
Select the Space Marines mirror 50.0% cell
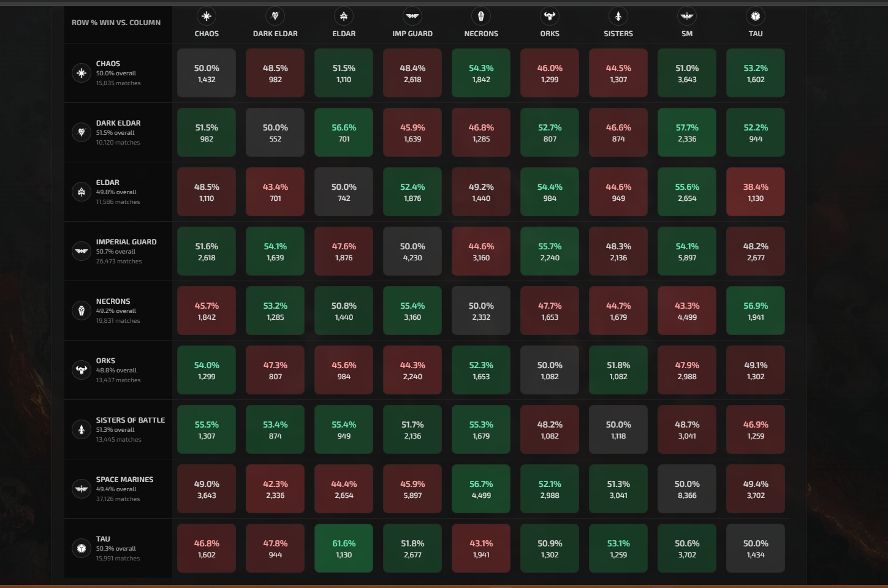click(687, 489)
